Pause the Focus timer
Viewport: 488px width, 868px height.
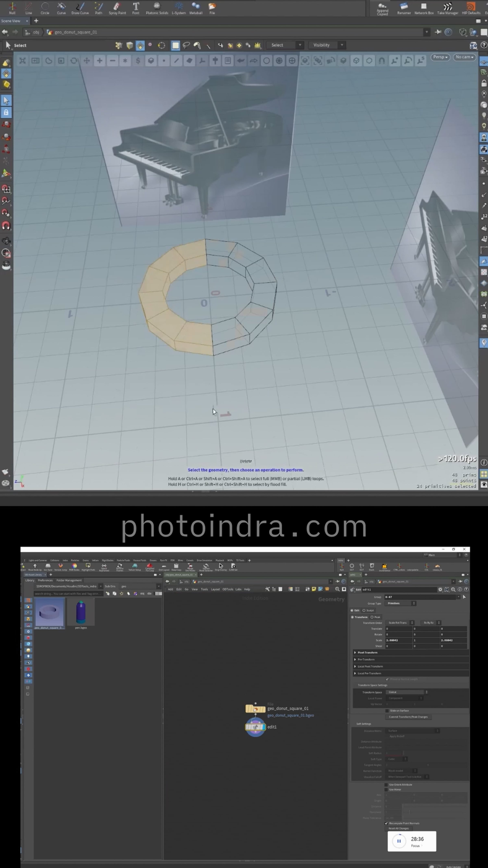[399, 841]
